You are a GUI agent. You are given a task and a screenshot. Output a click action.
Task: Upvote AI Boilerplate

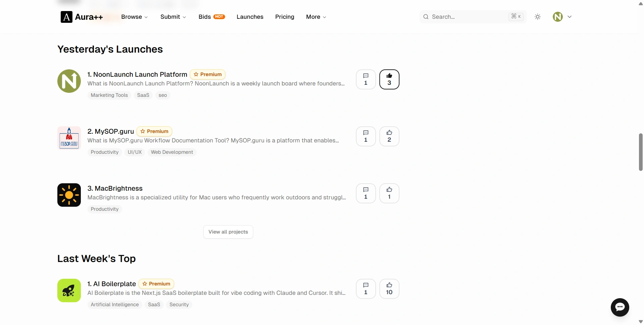389,289
